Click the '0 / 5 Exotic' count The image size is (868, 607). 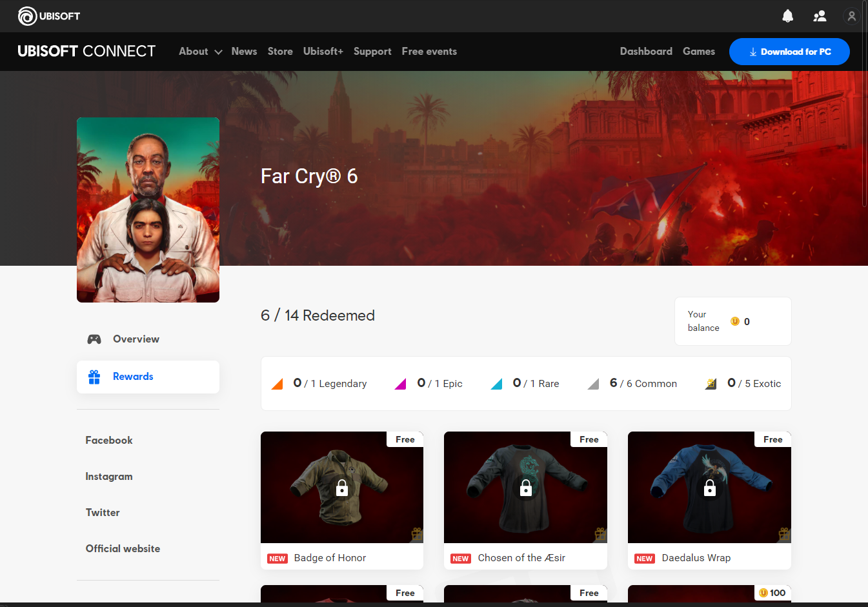[754, 384]
